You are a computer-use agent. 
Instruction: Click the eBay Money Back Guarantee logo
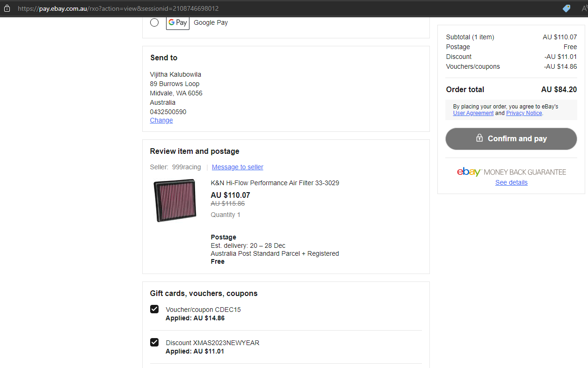(x=511, y=172)
